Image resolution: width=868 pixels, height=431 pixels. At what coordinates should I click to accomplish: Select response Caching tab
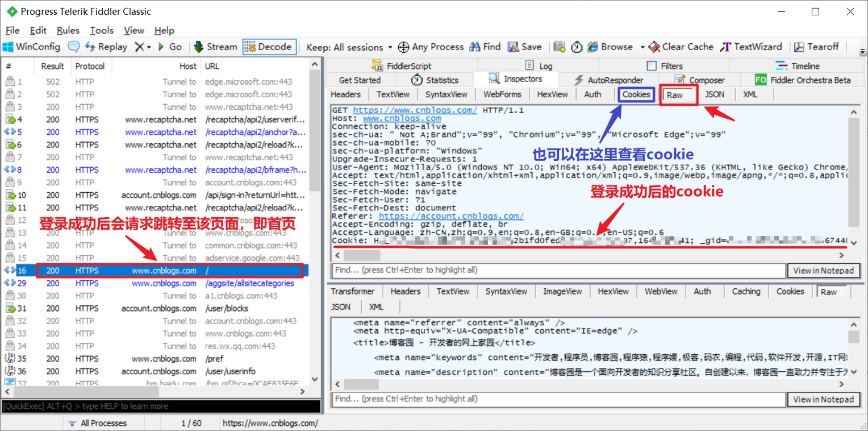click(746, 291)
